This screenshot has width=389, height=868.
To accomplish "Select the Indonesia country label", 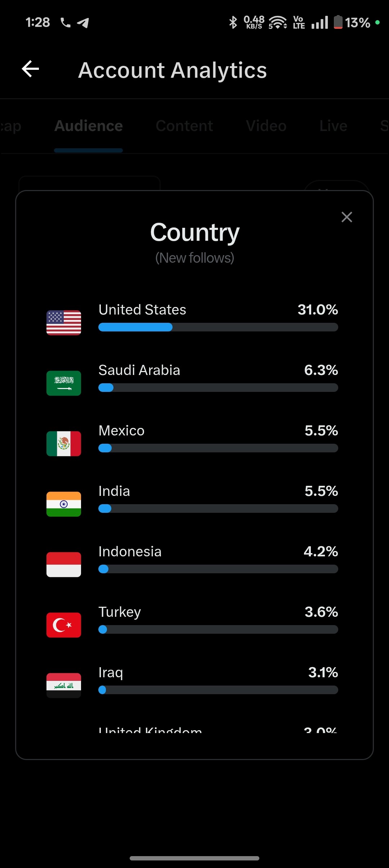I will pyautogui.click(x=130, y=552).
